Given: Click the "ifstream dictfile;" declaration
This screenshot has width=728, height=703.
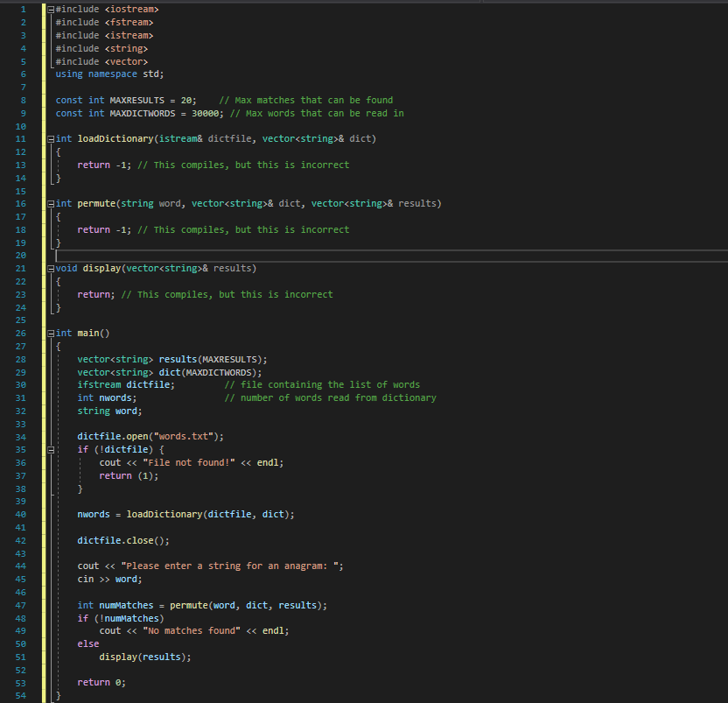Looking at the screenshot, I should point(126,384).
